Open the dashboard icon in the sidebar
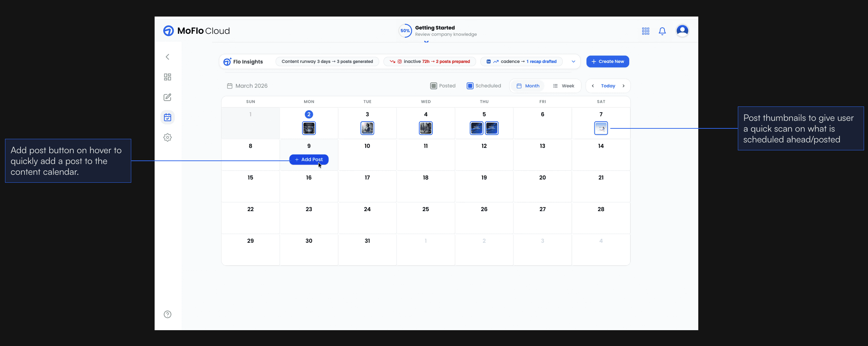 pos(168,77)
